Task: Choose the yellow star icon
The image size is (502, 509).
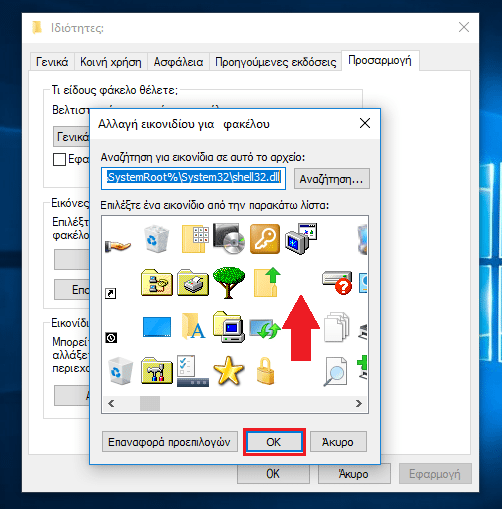Action: click(229, 371)
